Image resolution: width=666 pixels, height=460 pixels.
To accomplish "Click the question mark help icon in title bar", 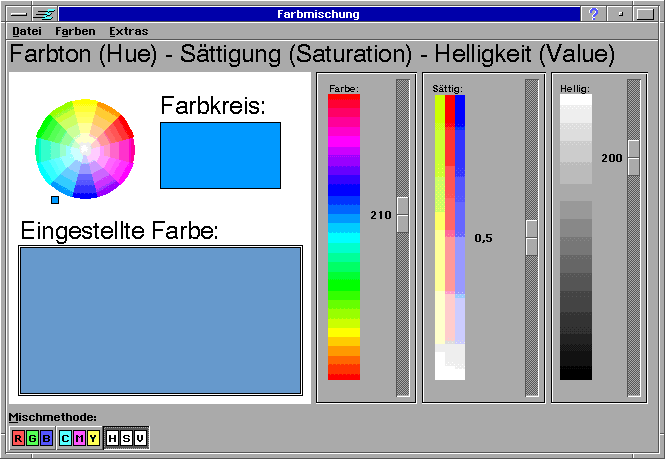I will [x=594, y=15].
